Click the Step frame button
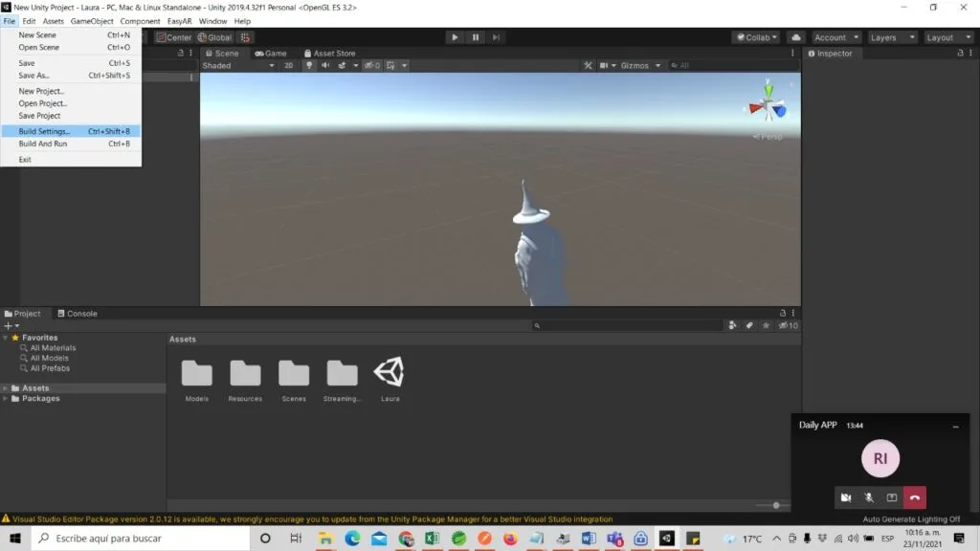The image size is (980, 551). (497, 37)
